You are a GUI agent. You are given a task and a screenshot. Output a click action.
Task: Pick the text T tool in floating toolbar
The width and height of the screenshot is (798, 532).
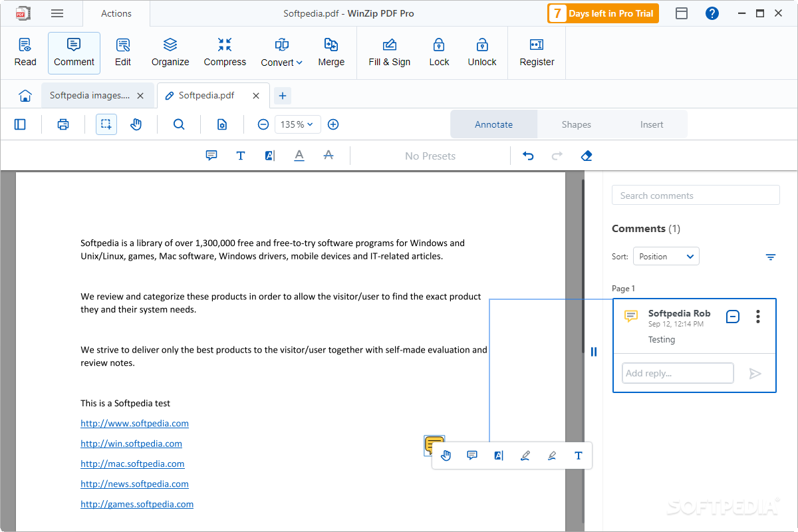579,456
